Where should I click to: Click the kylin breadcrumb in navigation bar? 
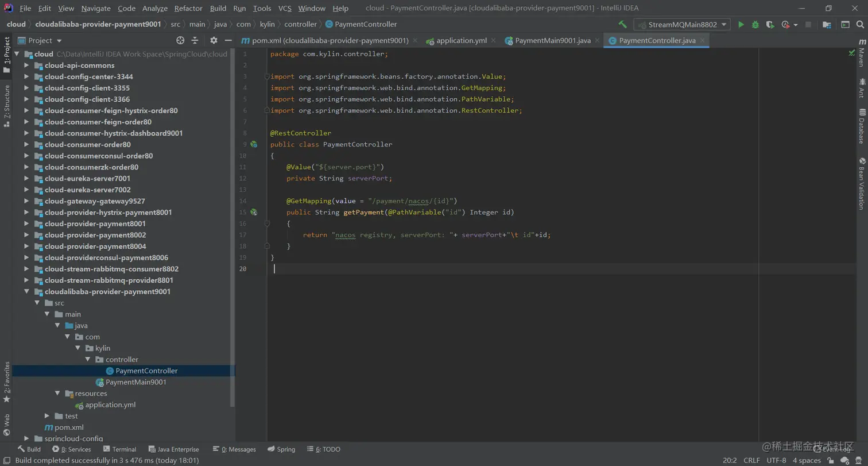pyautogui.click(x=268, y=24)
